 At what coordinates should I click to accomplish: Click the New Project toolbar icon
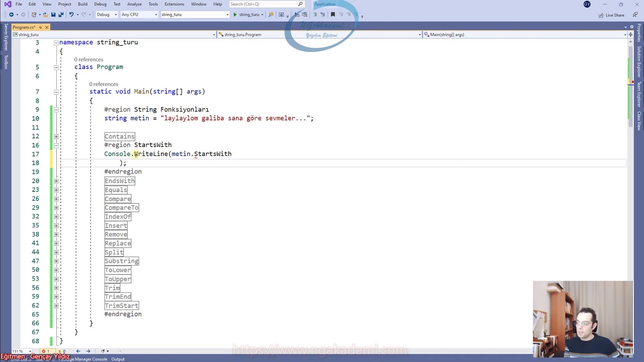[34, 15]
